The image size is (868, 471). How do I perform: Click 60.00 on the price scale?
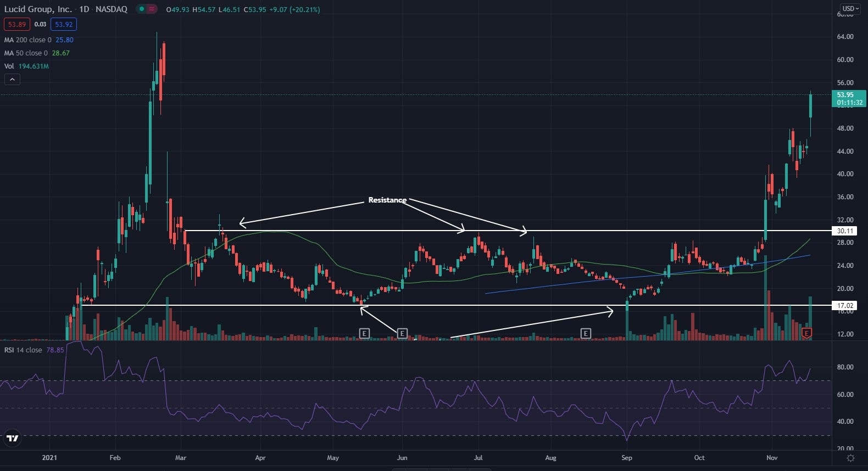click(845, 60)
